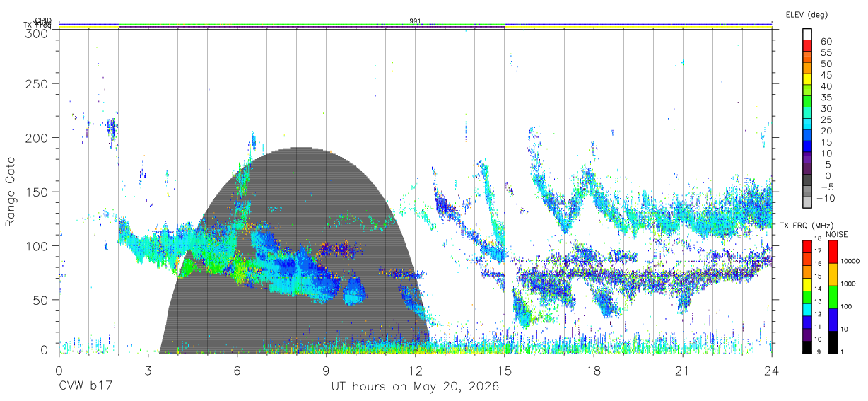Click the red top swatch of NOISE colorbar
This screenshot has height=401, width=868.
point(833,251)
